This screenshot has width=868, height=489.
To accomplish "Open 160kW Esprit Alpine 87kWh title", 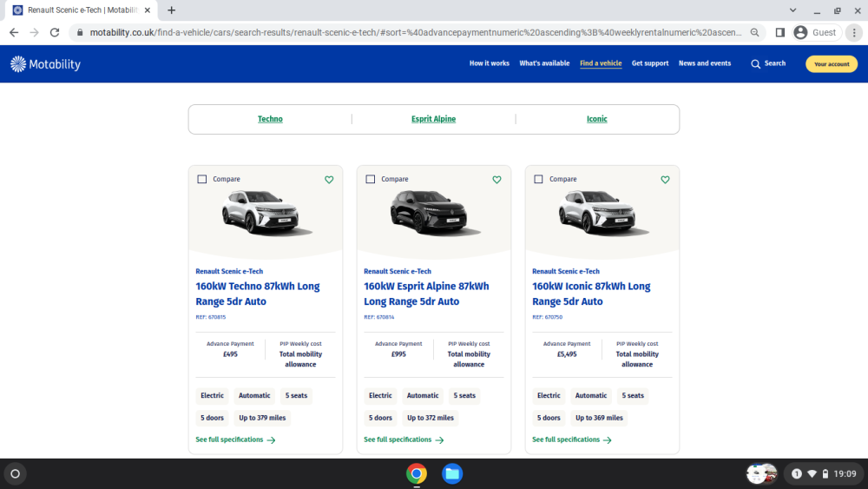I will (426, 294).
